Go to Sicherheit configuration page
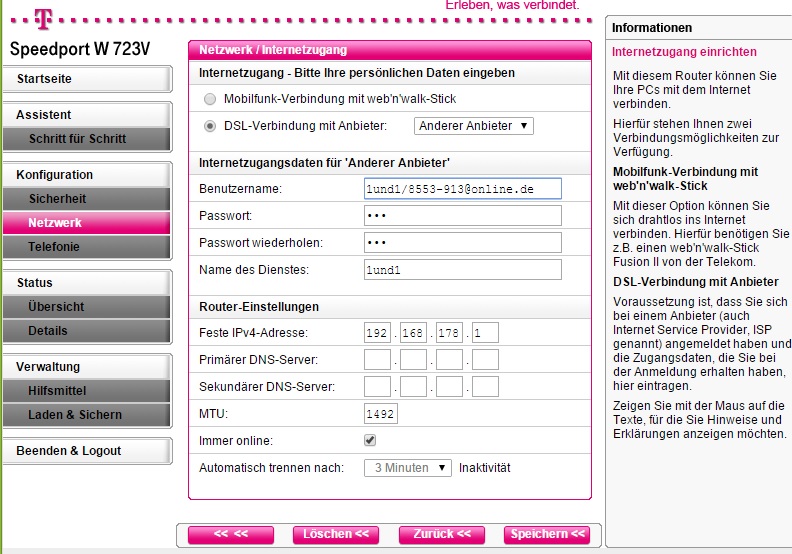Image resolution: width=792 pixels, height=554 pixels. click(x=77, y=199)
